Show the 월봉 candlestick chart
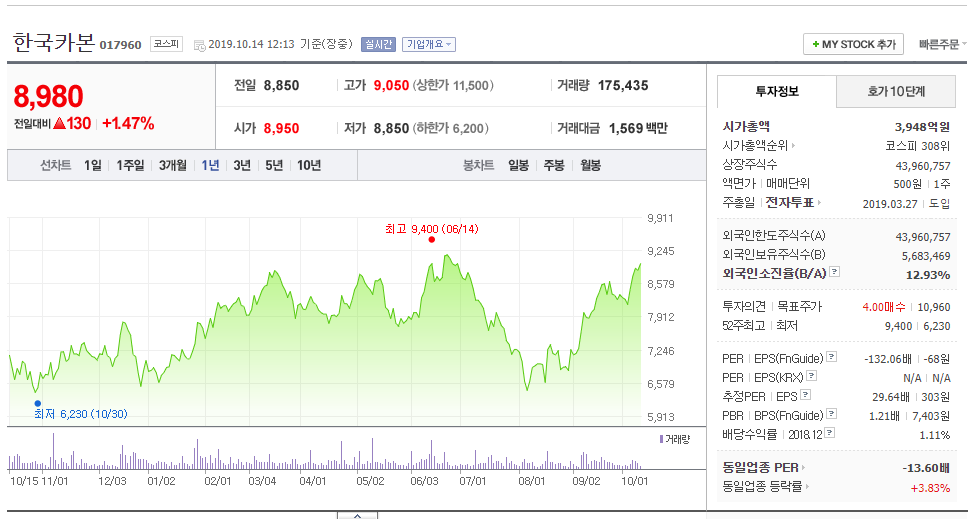Image resolution: width=972 pixels, height=519 pixels. (590, 165)
